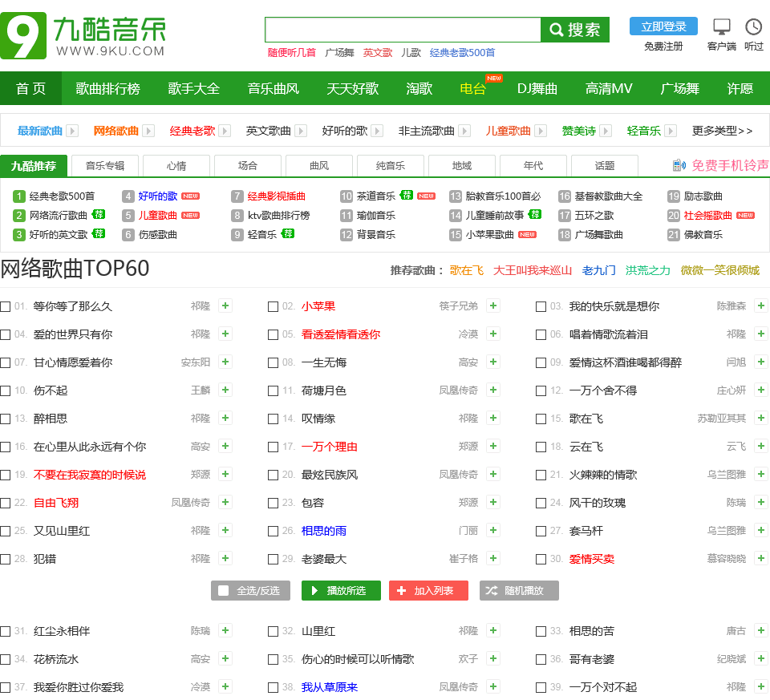The height and width of the screenshot is (700, 770).
Task: Click into the search input field
Action: 403,30
